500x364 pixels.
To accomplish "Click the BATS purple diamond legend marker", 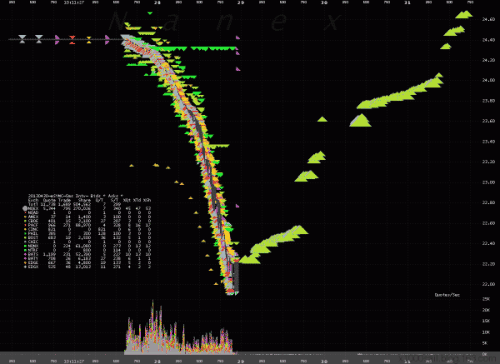I will point(25,254).
